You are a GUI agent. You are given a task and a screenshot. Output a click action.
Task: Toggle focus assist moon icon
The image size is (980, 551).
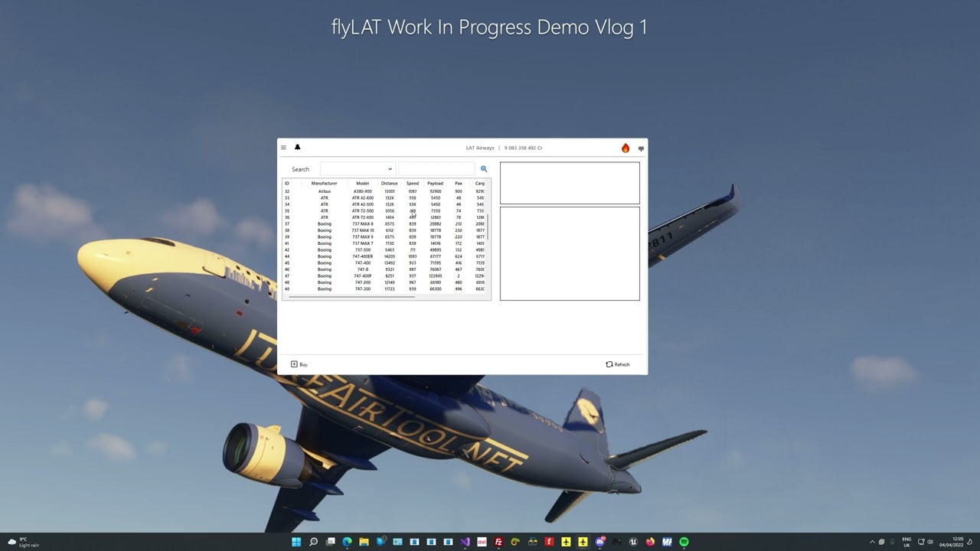(x=970, y=542)
